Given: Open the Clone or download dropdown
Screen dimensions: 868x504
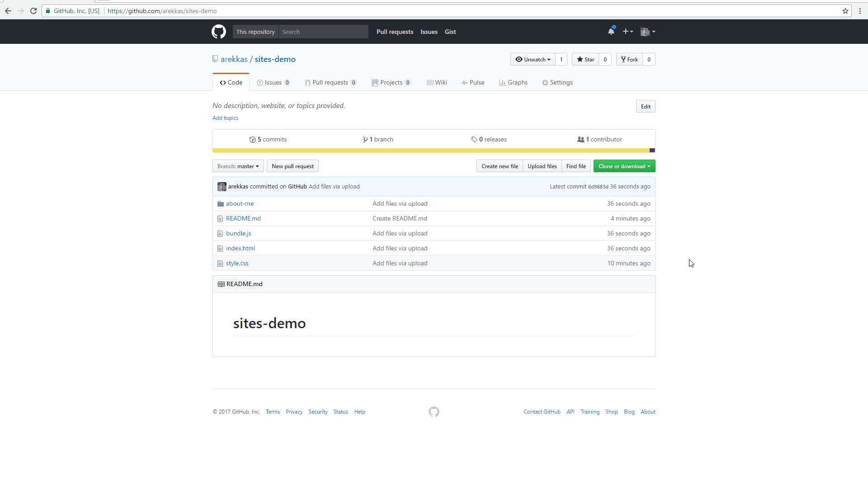Looking at the screenshot, I should [x=624, y=166].
